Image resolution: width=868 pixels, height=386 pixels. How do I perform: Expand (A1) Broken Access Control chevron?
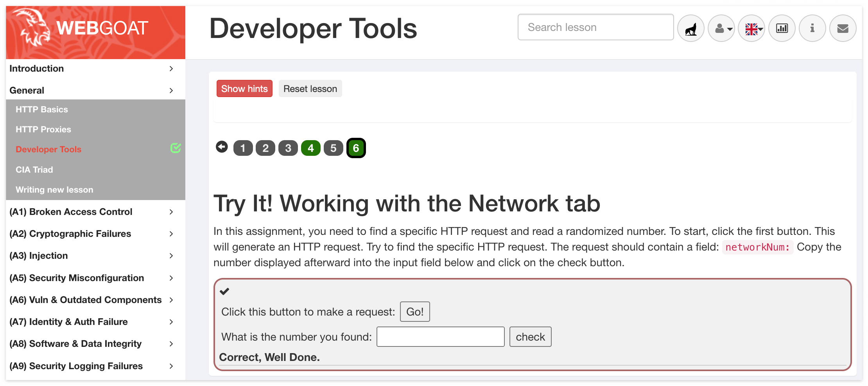(171, 212)
